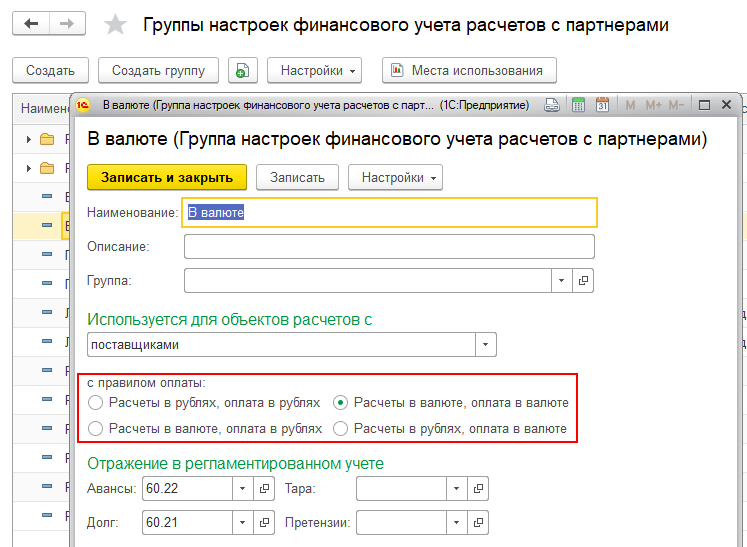Click into the Описание text field
Screen dimensions: 747x547
(x=389, y=246)
